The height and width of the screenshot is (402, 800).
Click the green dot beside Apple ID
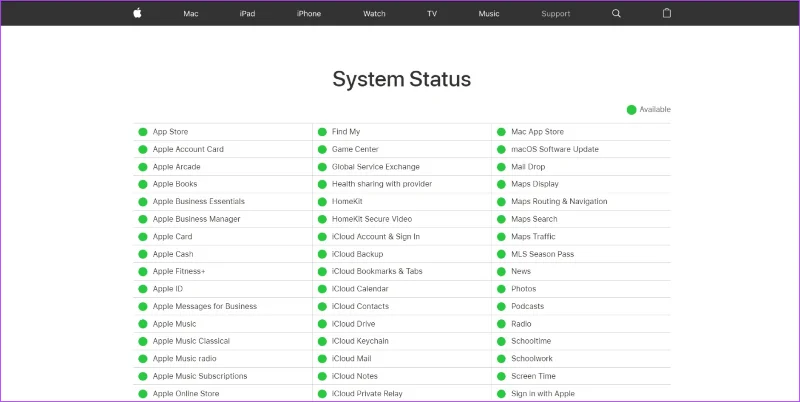(143, 289)
